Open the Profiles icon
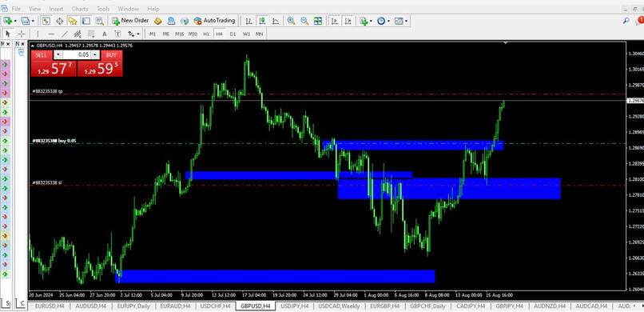644x312 pixels. click(x=26, y=21)
